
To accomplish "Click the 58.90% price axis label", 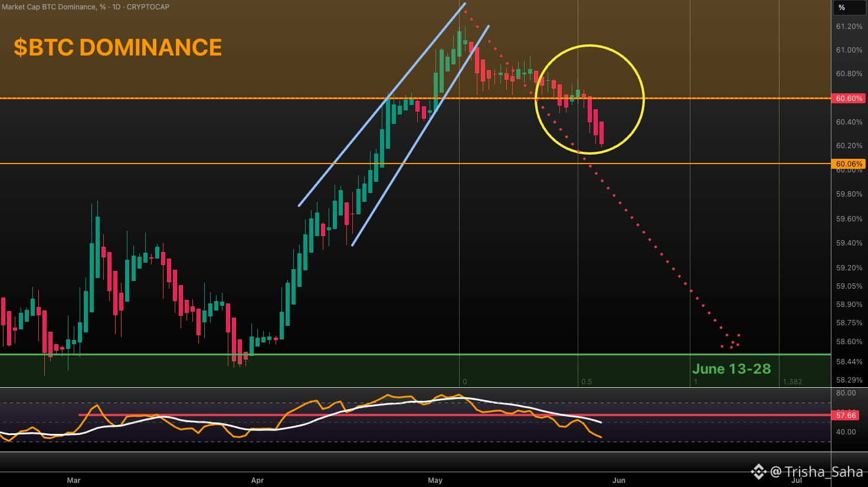I will 849,305.
